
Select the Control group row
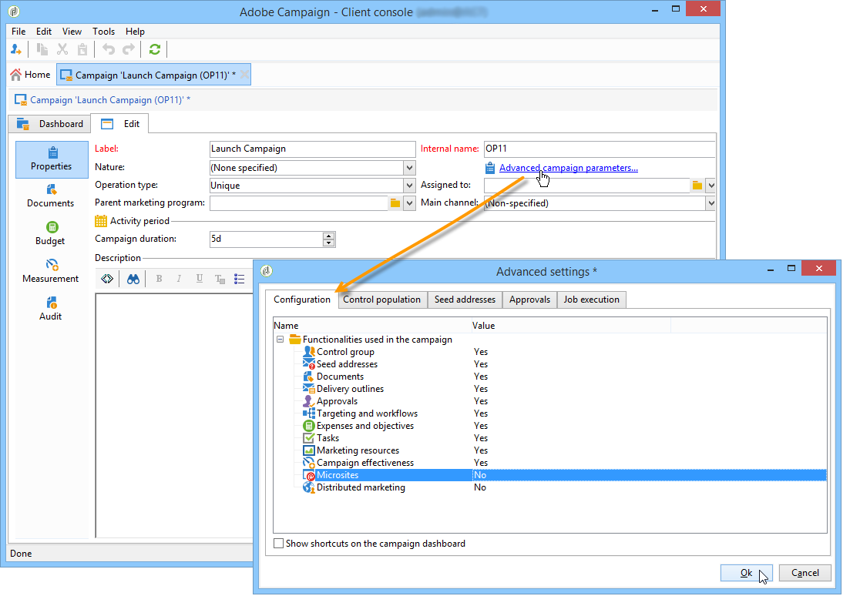click(549, 352)
